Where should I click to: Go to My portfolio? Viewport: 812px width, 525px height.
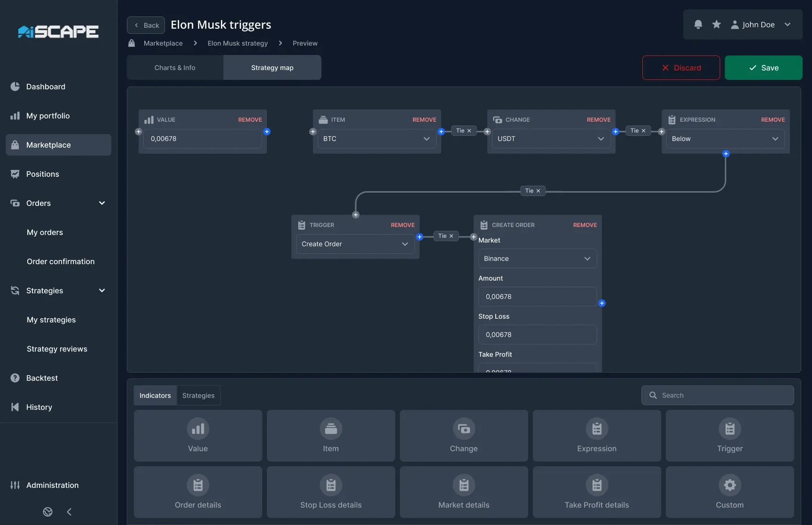tap(58, 116)
